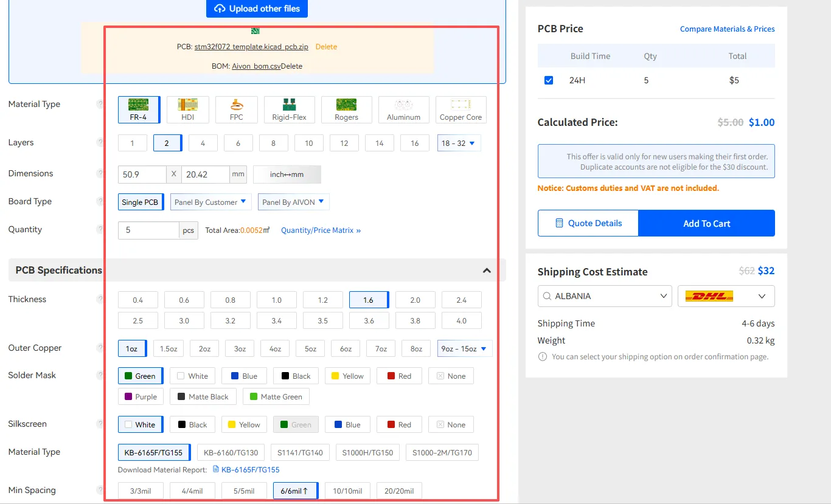Expand Panel By Customer dropdown
Viewport: 831px width, 504px height.
tap(210, 202)
